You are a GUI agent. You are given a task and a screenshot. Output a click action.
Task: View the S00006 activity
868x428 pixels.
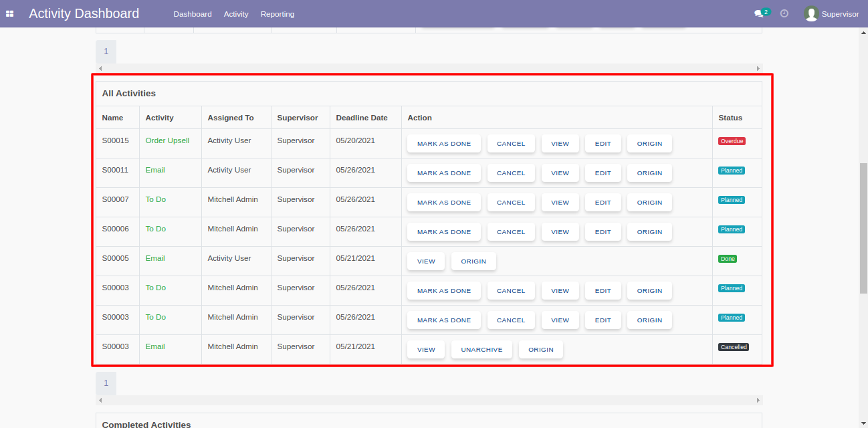pos(560,232)
